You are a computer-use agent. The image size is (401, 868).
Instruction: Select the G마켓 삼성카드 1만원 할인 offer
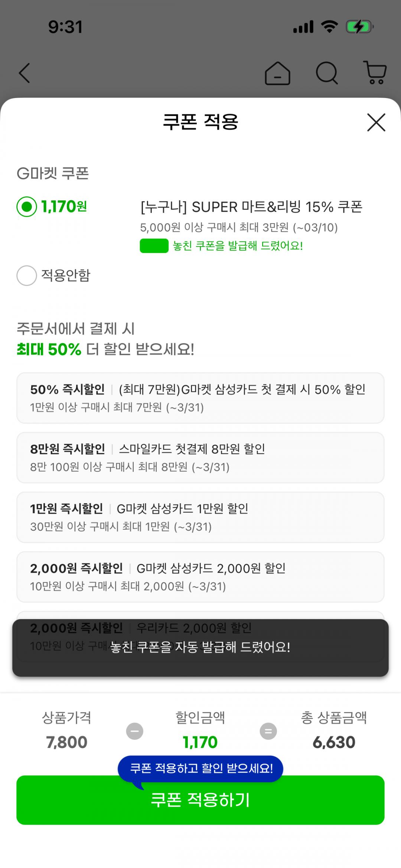click(x=200, y=517)
